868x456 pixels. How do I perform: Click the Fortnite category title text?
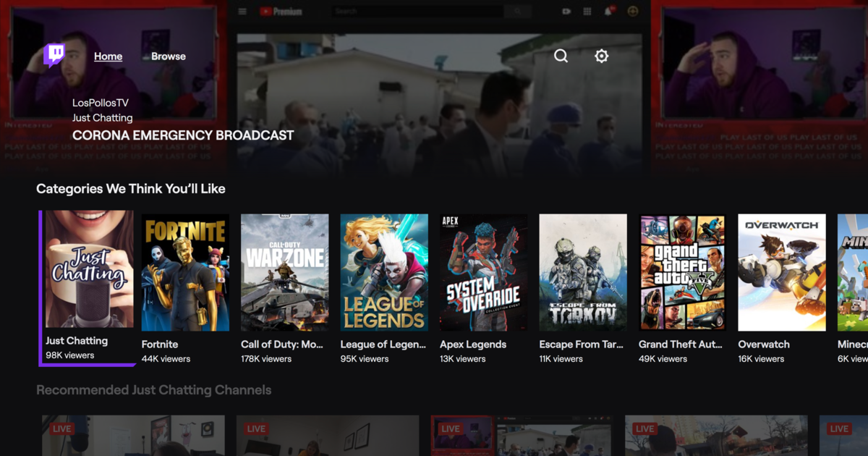[160, 345]
